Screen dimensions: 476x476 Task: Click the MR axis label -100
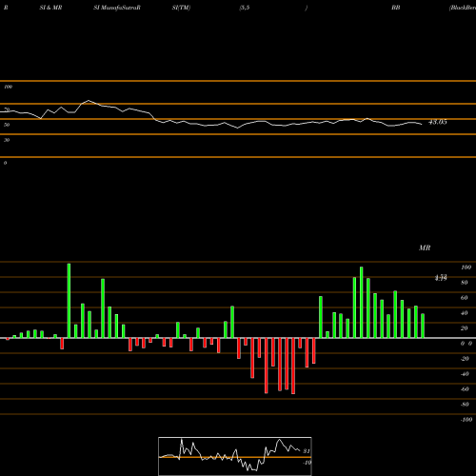pos(466,420)
